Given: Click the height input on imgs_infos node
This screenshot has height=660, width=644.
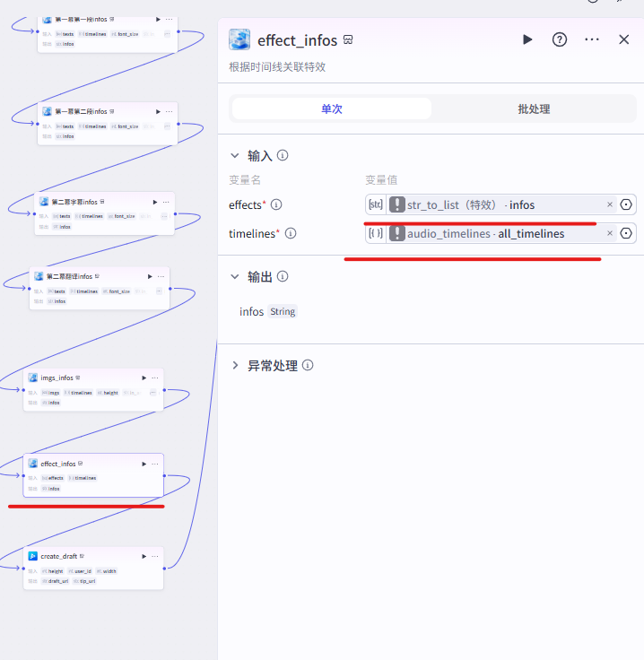Looking at the screenshot, I should pyautogui.click(x=108, y=393).
